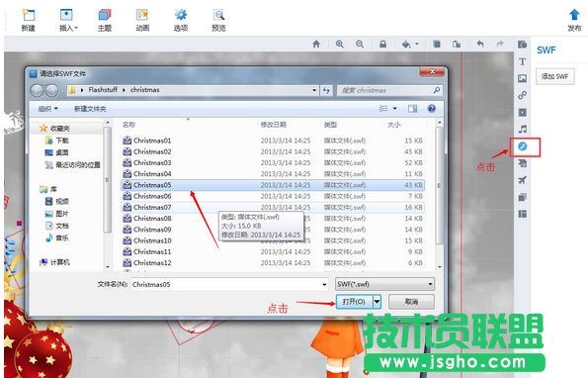Select the music note tool in sidebar
Image resolution: width=588 pixels, height=378 pixels.
[x=523, y=129]
